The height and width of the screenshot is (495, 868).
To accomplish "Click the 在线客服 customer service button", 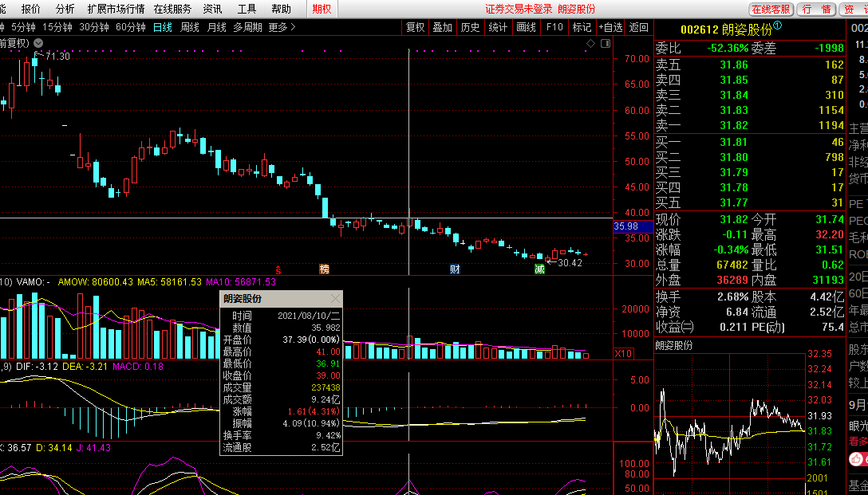I will click(x=771, y=9).
